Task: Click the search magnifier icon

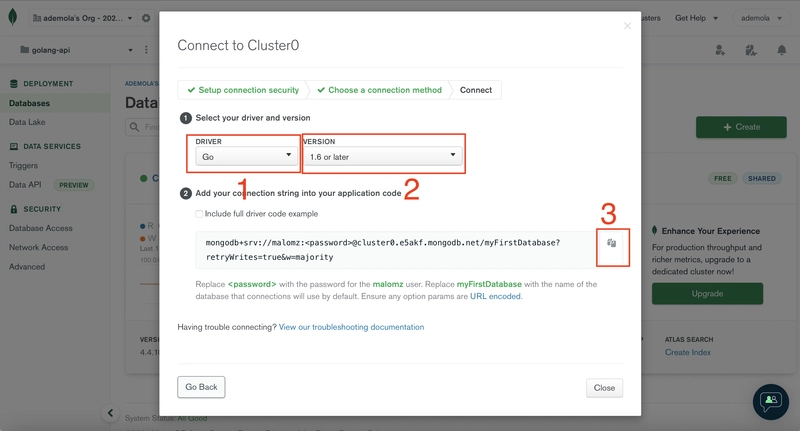Action: click(134, 127)
